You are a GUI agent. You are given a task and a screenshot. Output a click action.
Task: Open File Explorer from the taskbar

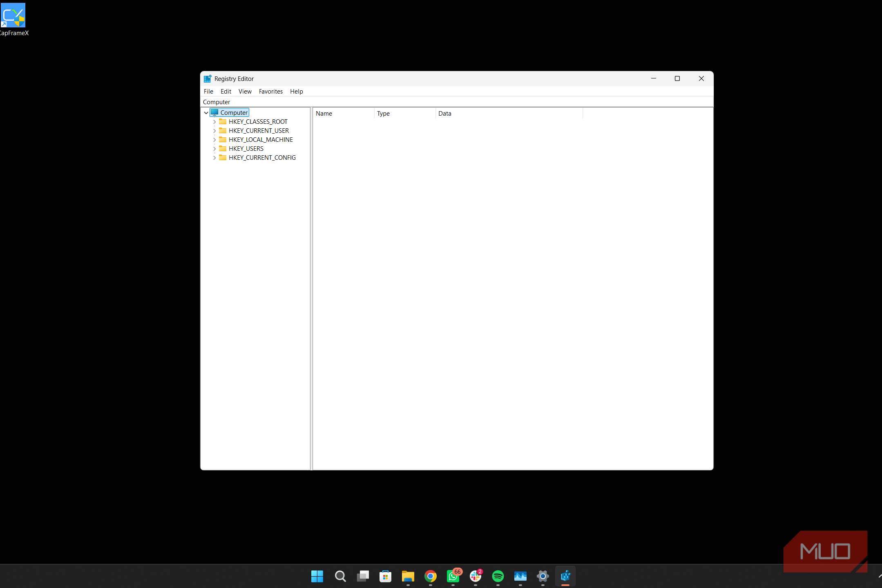pyautogui.click(x=408, y=576)
